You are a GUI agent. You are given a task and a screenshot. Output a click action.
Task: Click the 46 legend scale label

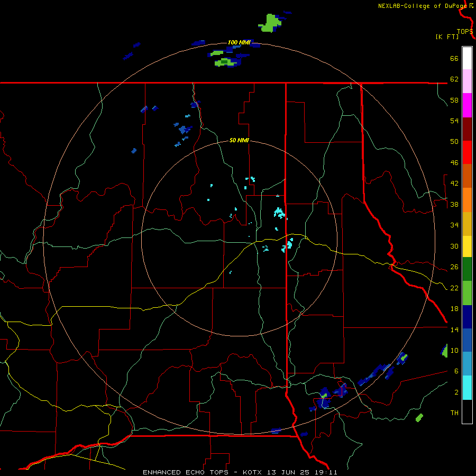tap(454, 163)
